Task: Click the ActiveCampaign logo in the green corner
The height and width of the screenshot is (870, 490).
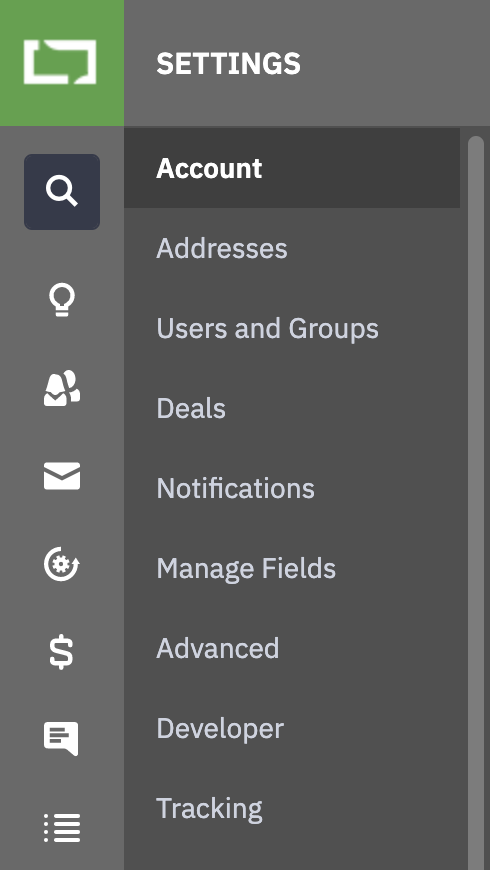Action: [x=60, y=62]
